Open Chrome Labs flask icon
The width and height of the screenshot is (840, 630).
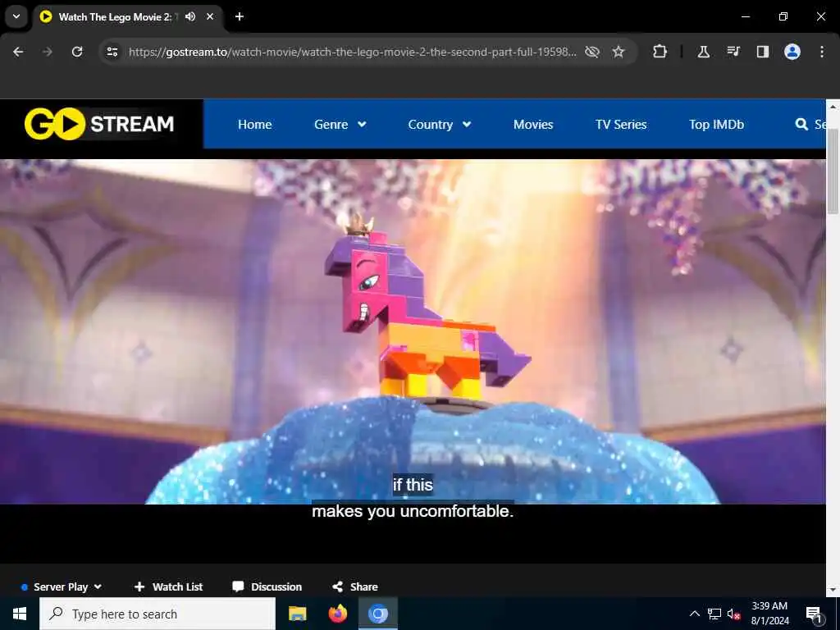(703, 52)
